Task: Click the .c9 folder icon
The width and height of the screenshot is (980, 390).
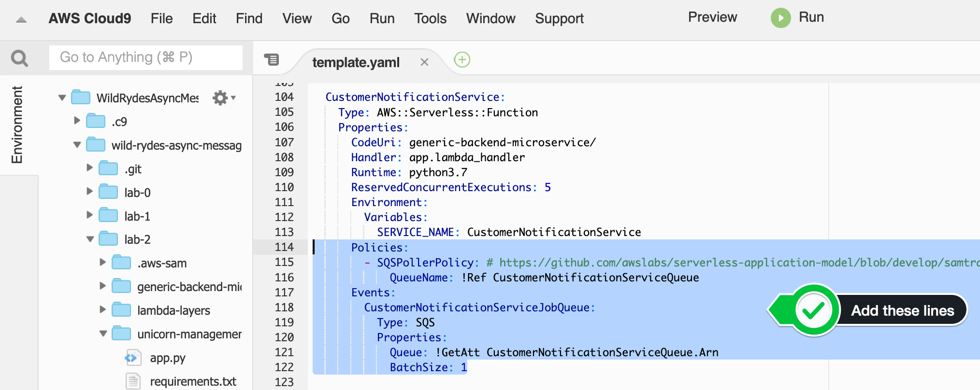Action: [96, 121]
